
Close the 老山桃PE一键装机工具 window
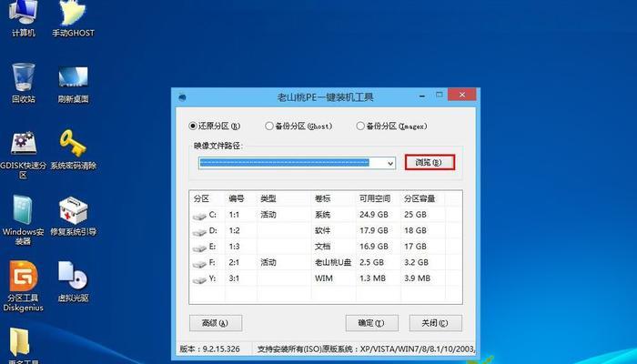[x=462, y=95]
